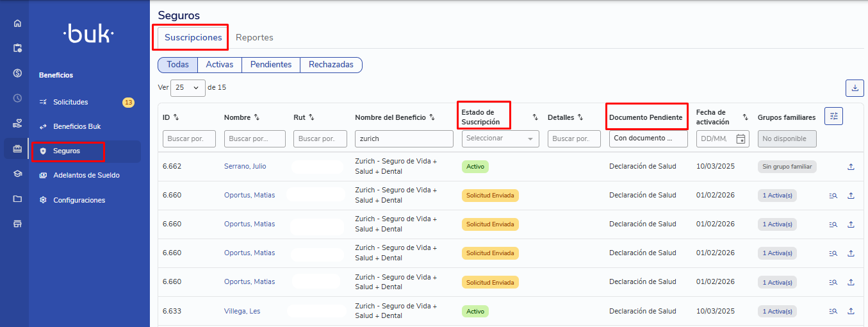868x327 pixels.
Task: Click the folder icon in left sidebar
Action: [x=17, y=199]
